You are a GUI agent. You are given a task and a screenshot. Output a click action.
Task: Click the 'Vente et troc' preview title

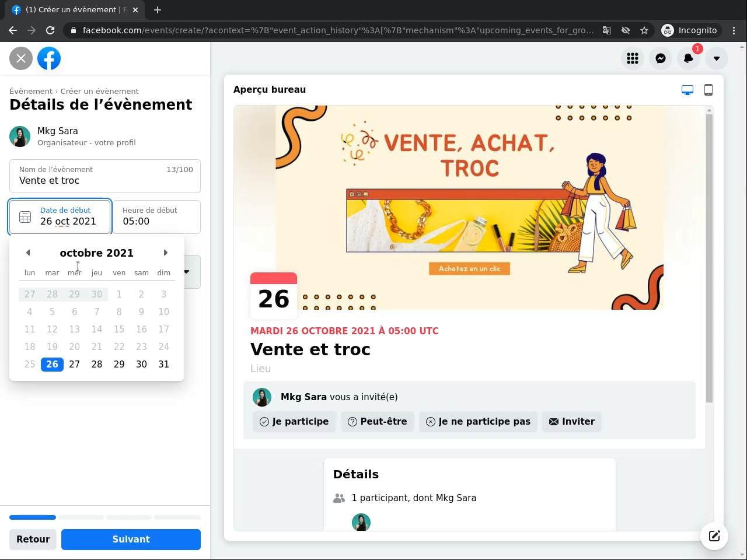(x=310, y=349)
